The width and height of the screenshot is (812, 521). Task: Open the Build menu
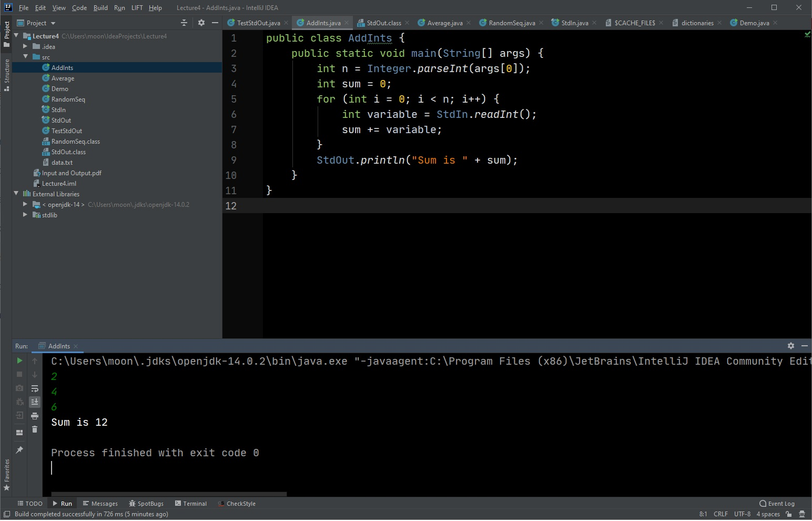point(100,7)
